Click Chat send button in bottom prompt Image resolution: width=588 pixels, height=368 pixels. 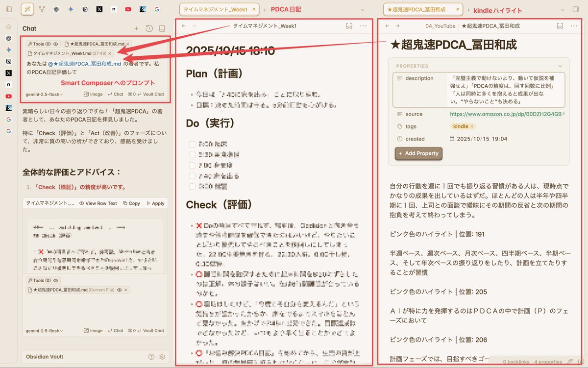click(116, 331)
